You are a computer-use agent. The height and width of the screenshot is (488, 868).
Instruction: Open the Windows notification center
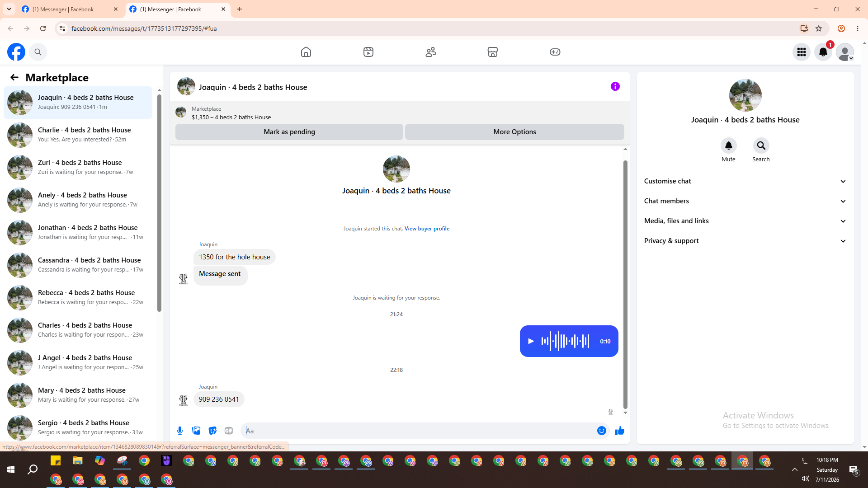[x=854, y=470]
